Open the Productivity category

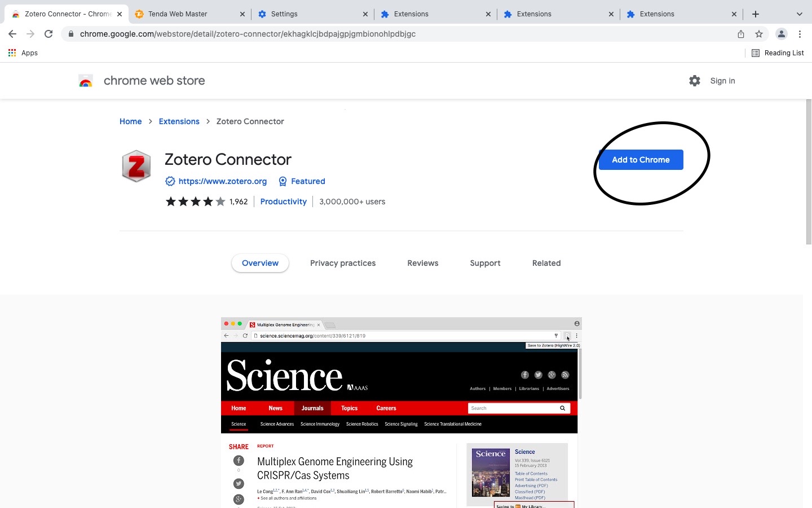pos(283,202)
